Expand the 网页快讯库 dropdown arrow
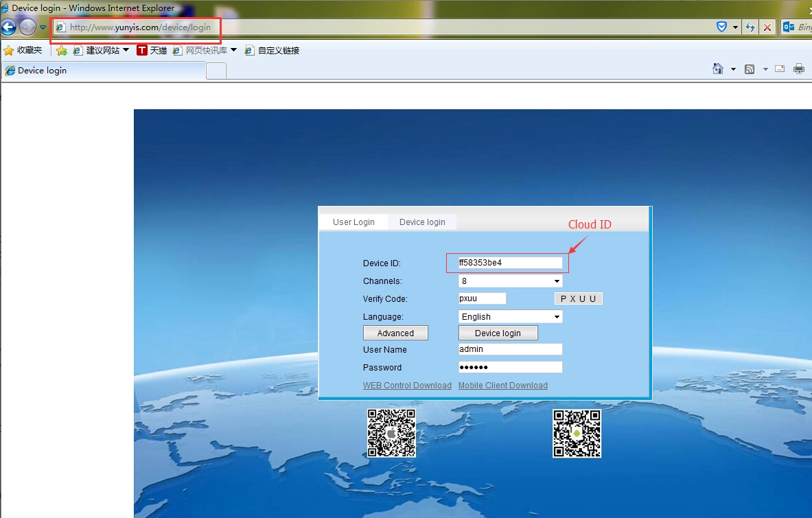The width and height of the screenshot is (812, 518). 233,50
